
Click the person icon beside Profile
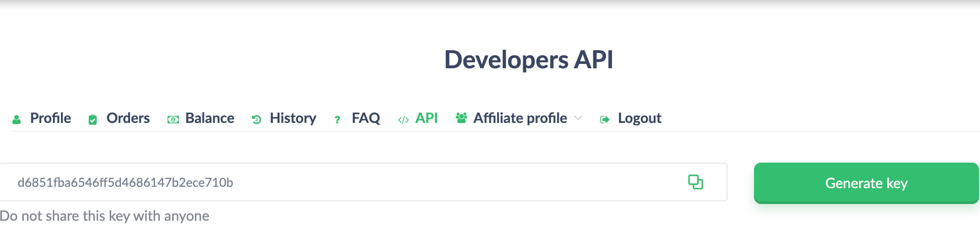click(x=17, y=119)
